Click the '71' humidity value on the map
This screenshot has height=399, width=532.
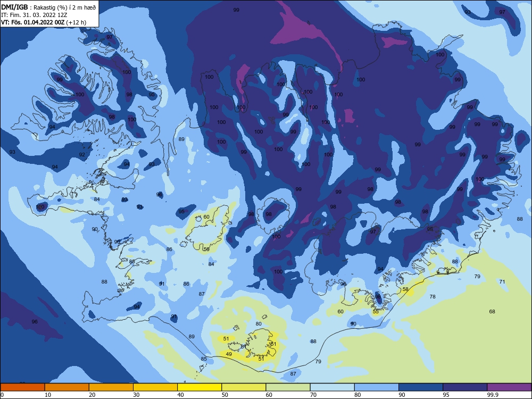[502, 281]
